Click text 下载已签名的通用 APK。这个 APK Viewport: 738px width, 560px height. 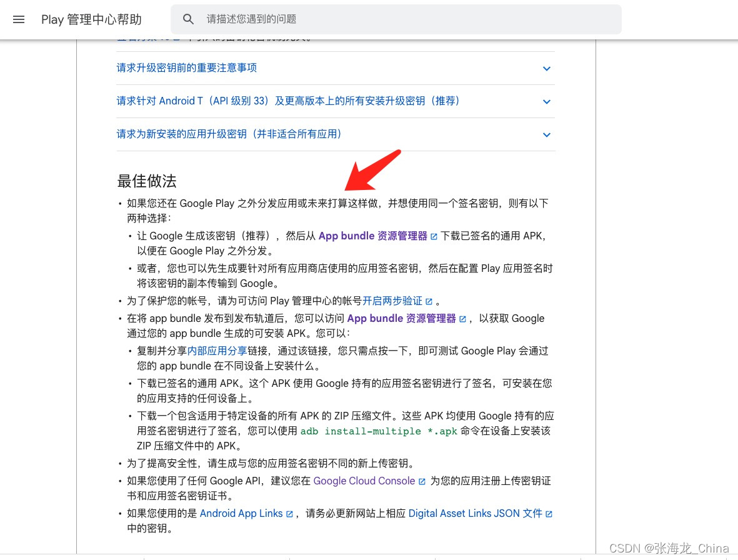click(x=214, y=383)
